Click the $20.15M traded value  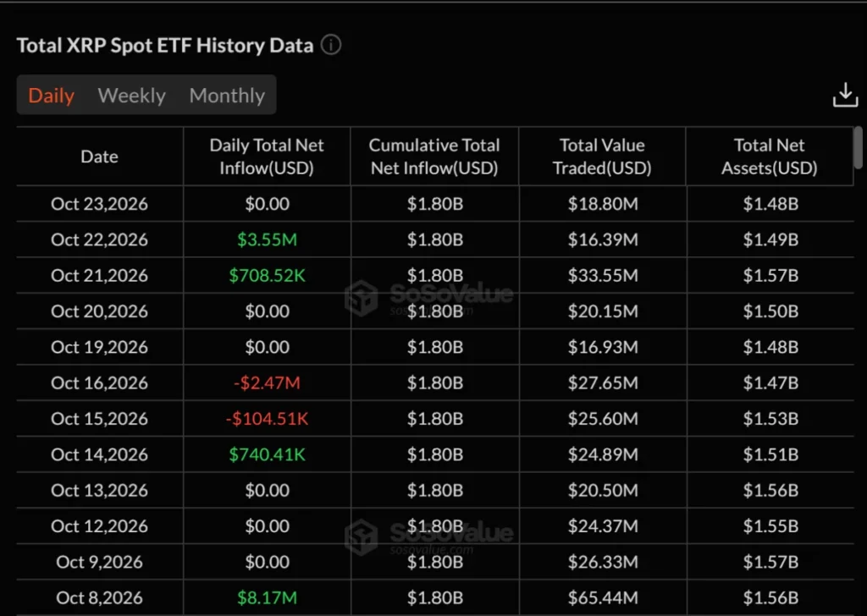(603, 311)
